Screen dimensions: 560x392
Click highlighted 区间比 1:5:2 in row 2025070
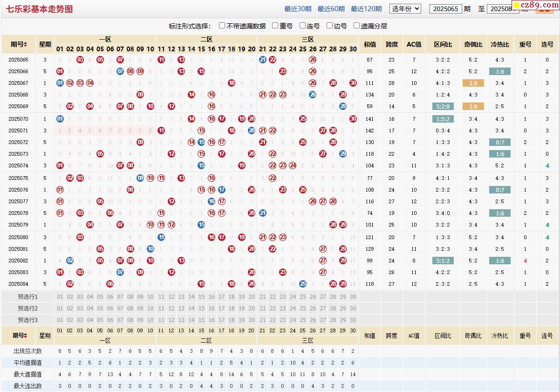(443, 119)
